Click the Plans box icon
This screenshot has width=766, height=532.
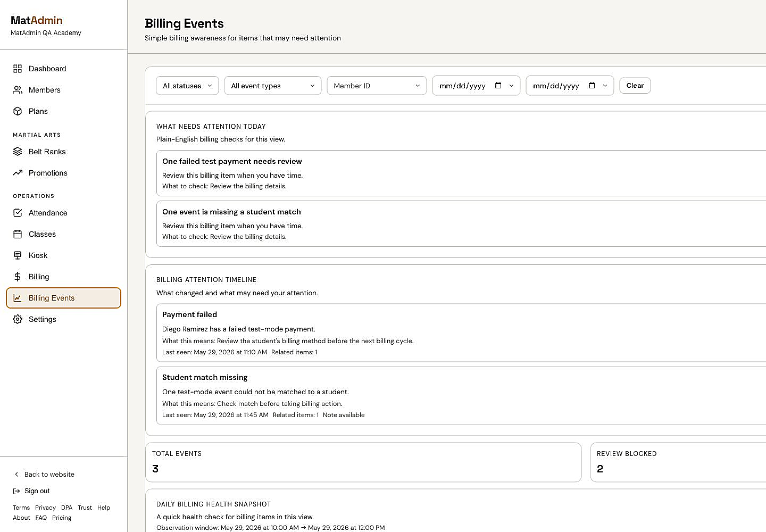18,111
